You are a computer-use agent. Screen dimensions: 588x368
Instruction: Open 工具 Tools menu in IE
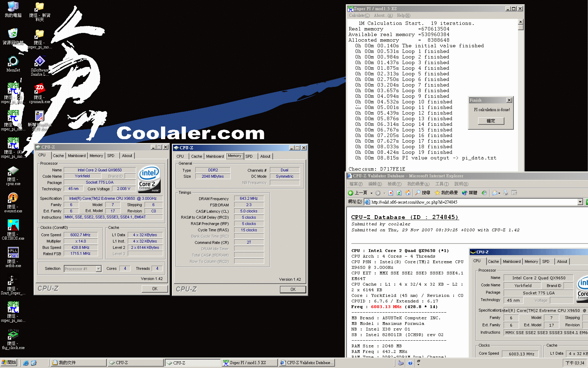442,184
